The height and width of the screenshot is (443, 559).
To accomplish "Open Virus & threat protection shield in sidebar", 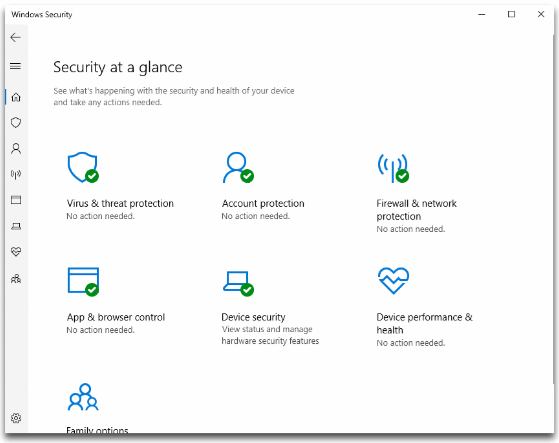I will pos(16,123).
